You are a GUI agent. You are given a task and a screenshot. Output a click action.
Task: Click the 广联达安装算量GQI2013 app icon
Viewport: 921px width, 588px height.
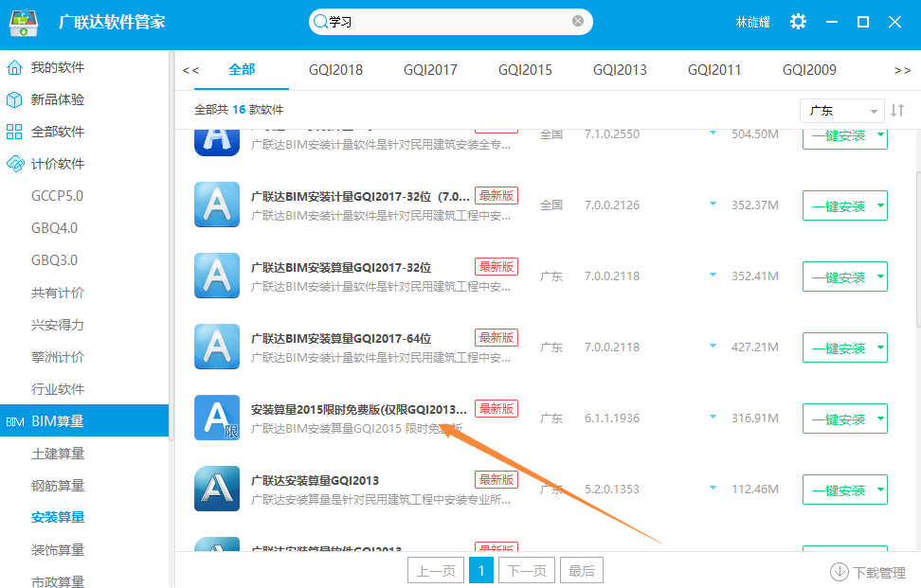[x=217, y=489]
